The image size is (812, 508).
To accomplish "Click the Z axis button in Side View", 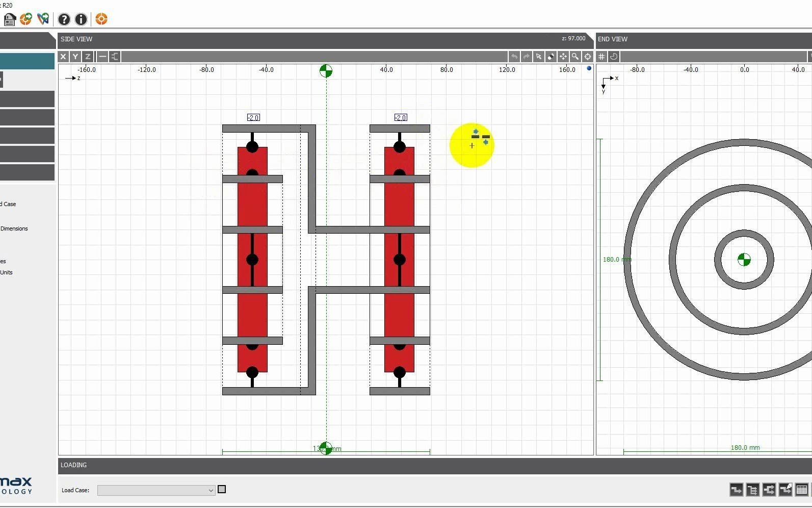I will (x=88, y=57).
